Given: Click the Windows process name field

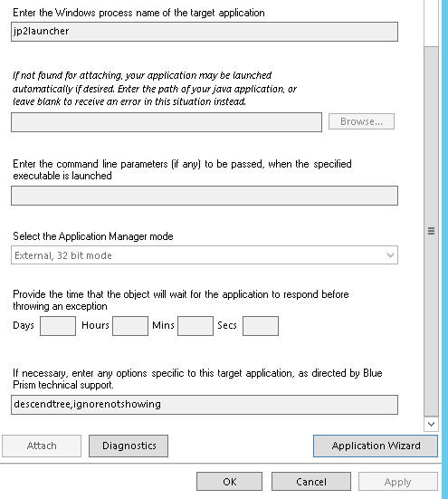Looking at the screenshot, I should [205, 32].
